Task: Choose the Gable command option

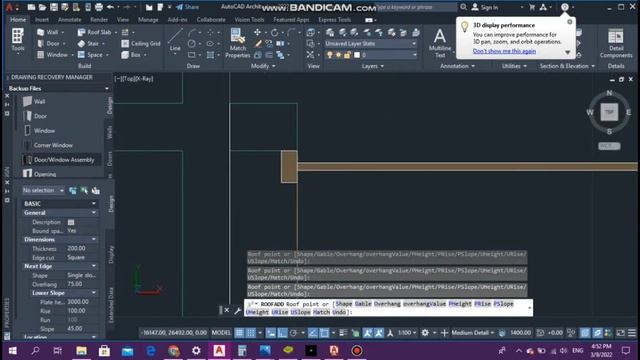Action: (363, 304)
